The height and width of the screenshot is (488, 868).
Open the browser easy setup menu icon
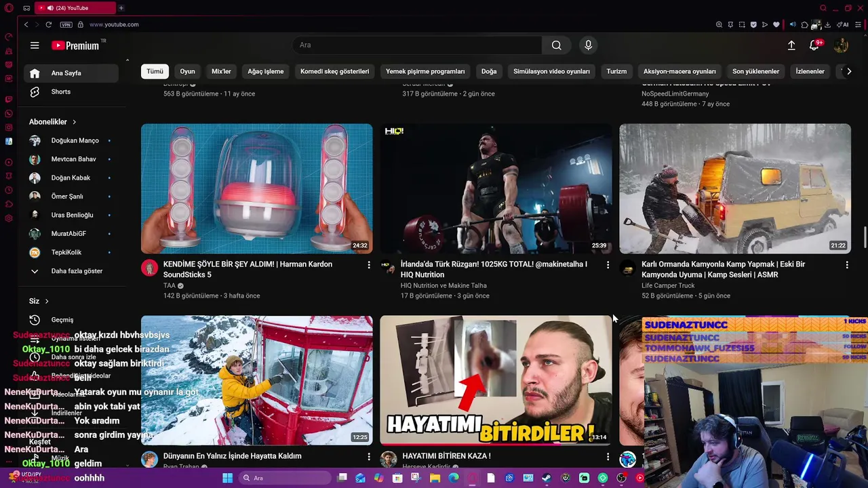858,24
